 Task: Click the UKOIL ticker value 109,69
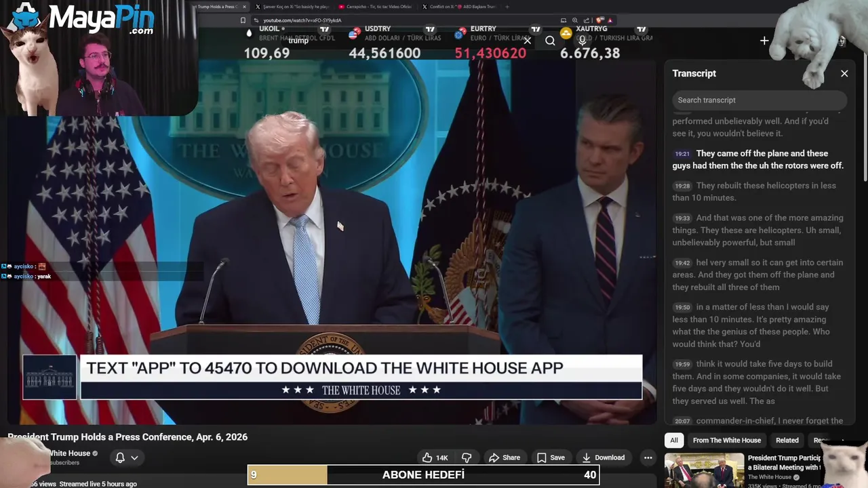[267, 53]
